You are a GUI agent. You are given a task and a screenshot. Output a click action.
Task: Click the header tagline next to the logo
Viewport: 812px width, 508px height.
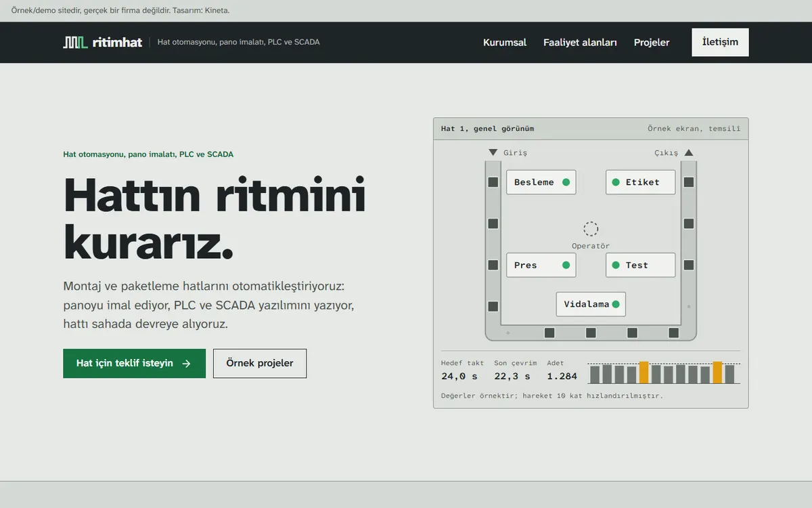click(238, 43)
